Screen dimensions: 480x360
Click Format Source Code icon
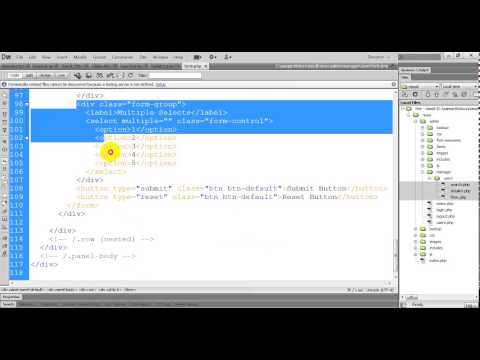4,254
